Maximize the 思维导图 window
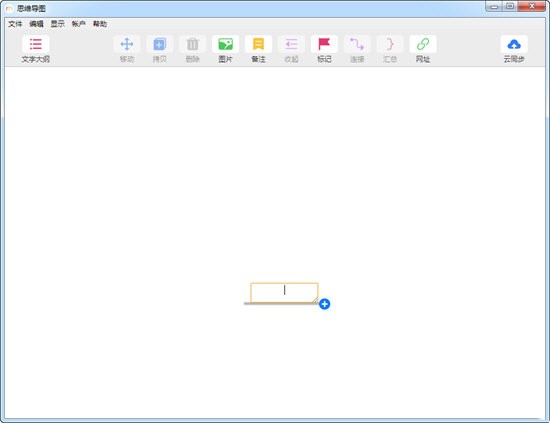550x423 pixels. point(510,6)
